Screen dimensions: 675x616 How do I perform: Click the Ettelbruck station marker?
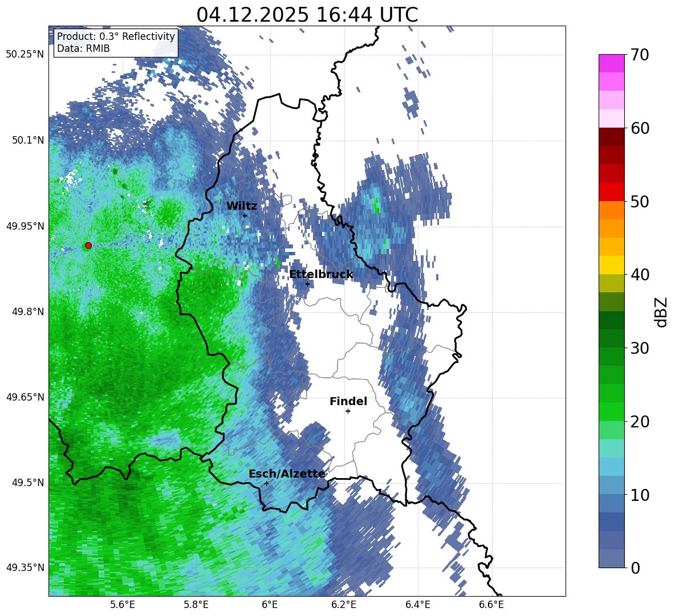307,284
